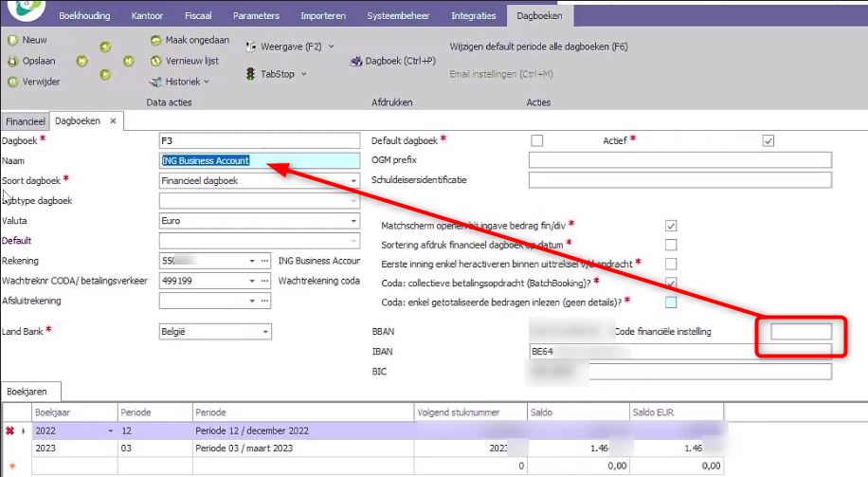Print via the Dagboek (Ctrl+P) icon

(x=356, y=62)
